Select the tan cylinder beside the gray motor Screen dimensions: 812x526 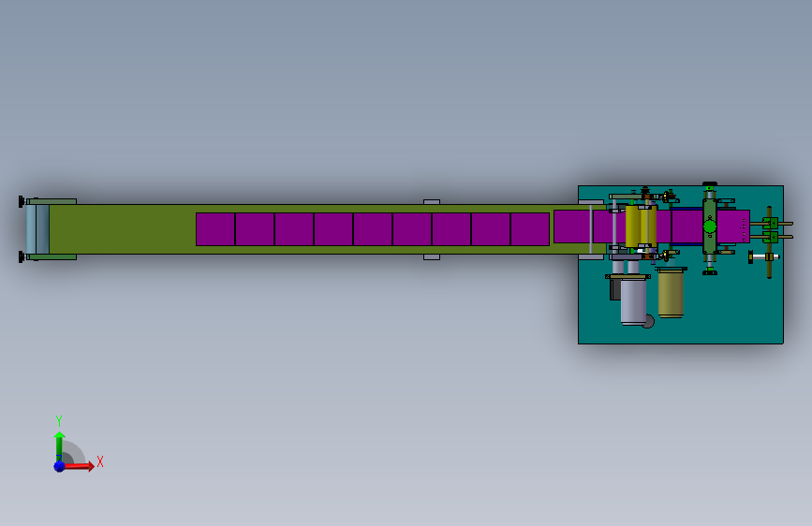tap(671, 293)
